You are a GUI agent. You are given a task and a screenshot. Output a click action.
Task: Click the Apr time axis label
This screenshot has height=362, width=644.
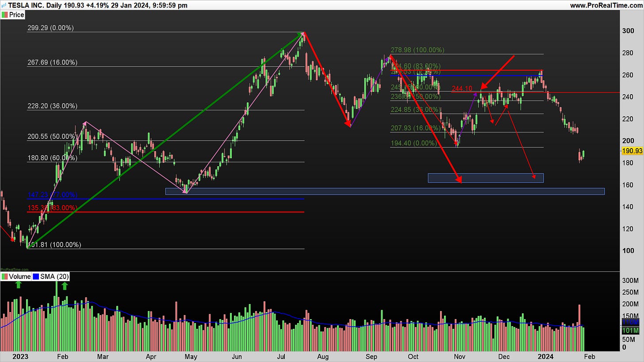pos(151,356)
